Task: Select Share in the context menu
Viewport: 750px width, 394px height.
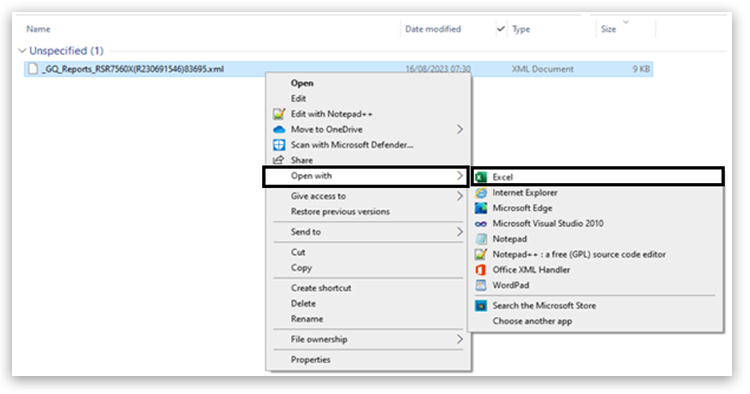Action: tap(302, 160)
